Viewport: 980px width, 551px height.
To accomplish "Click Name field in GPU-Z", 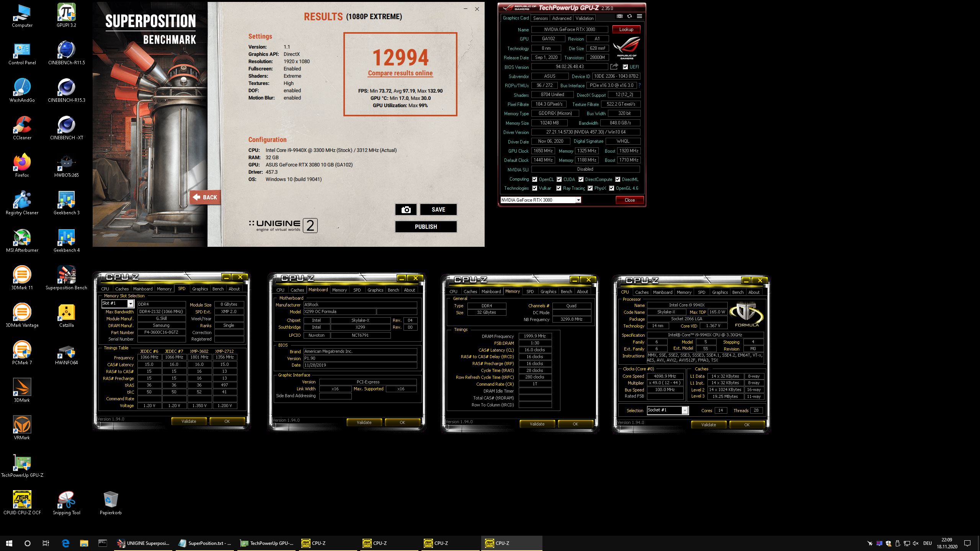I will [x=569, y=29].
